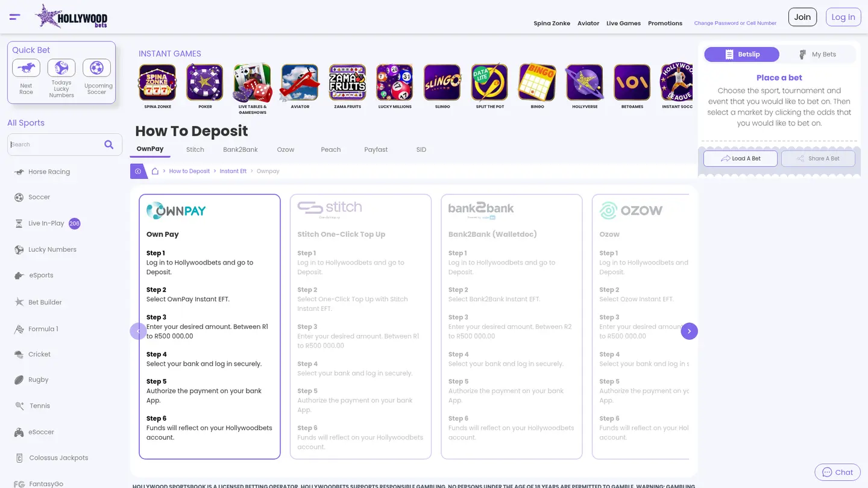Switch to the OwnPay tab

point(150,149)
